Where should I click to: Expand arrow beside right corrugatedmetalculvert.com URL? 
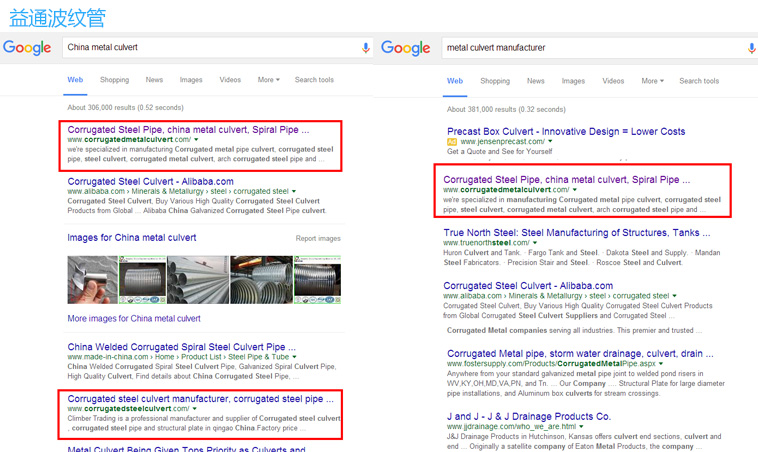575,190
